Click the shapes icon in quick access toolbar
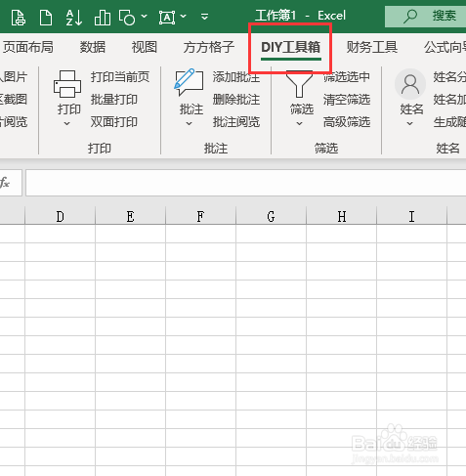 click(x=127, y=17)
